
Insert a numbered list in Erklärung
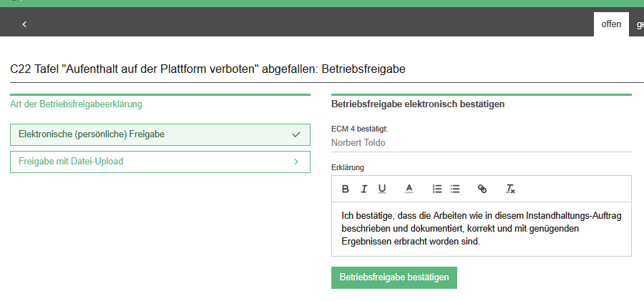pyautogui.click(x=437, y=189)
